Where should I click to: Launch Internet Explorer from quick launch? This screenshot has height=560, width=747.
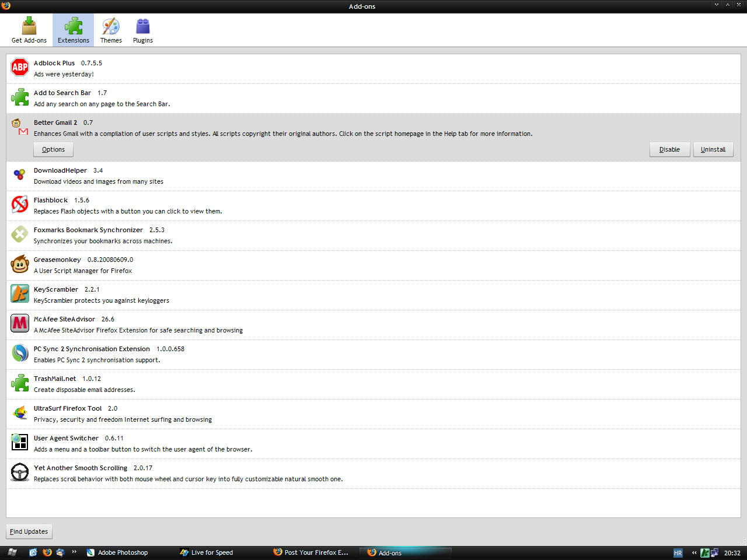[33, 552]
